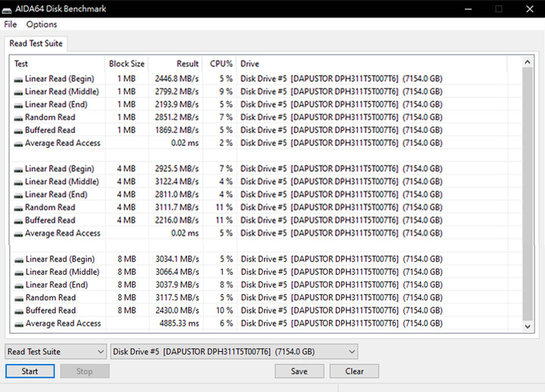Click disk icon of 0.02 ms 5 % Average Read Access
The width and height of the screenshot is (545, 392).
click(18, 235)
